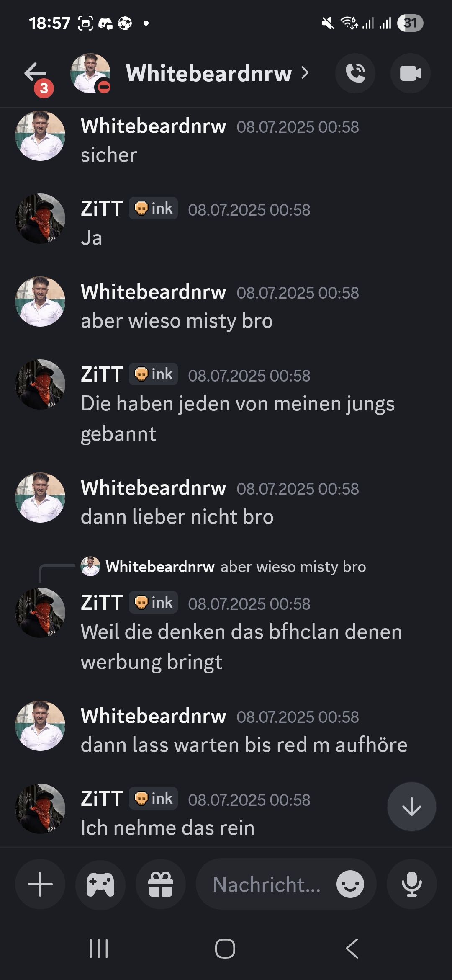This screenshot has height=980, width=452.
Task: Open Whitebeardnrw header avatar
Action: (x=90, y=73)
